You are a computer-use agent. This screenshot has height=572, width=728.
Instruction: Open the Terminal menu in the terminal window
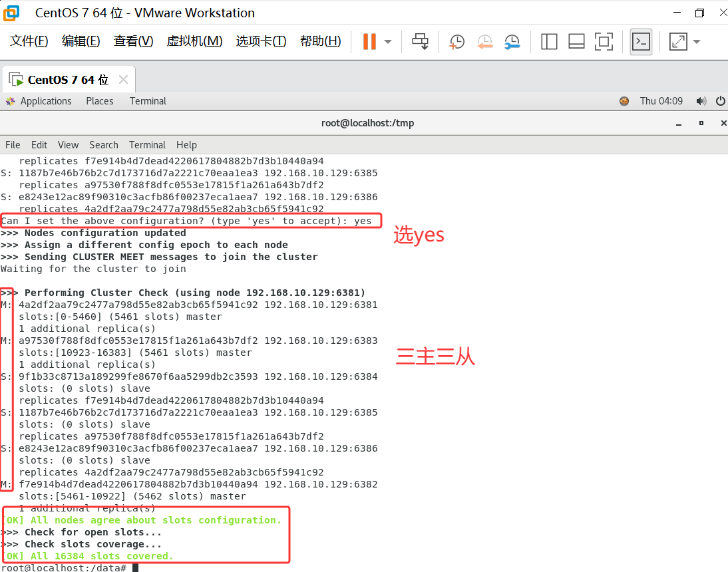(x=147, y=145)
